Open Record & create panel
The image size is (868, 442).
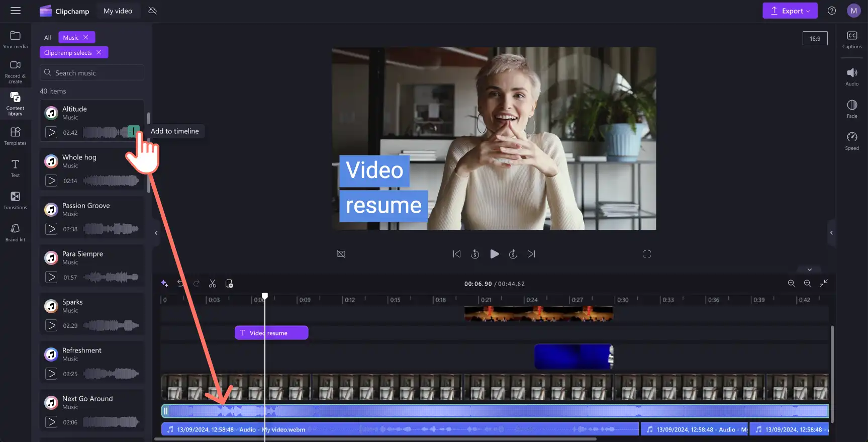[x=15, y=72]
